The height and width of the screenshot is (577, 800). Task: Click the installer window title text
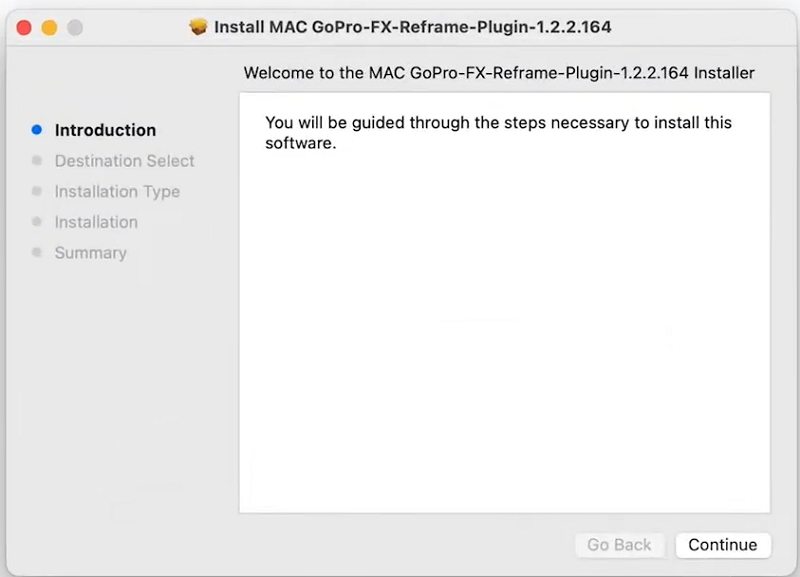(x=412, y=27)
